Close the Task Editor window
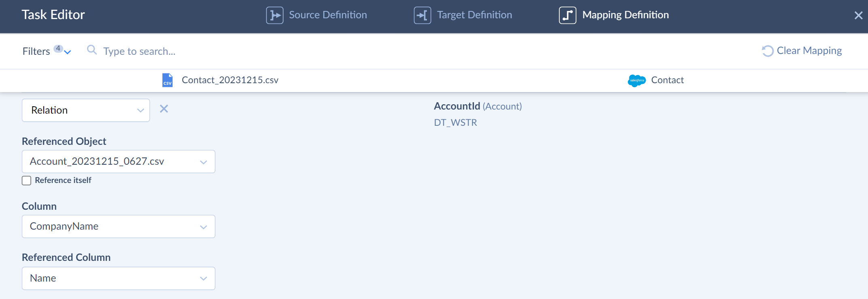This screenshot has width=868, height=299. point(858,15)
